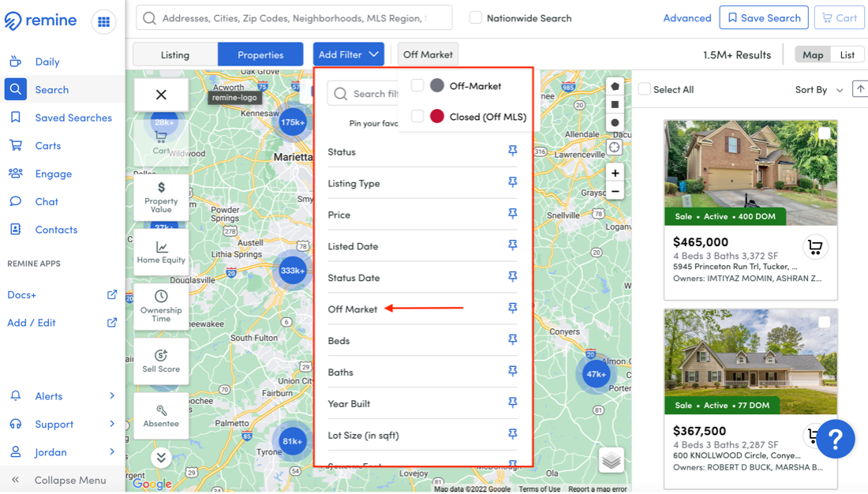Pin the Off Market filter

512,309
